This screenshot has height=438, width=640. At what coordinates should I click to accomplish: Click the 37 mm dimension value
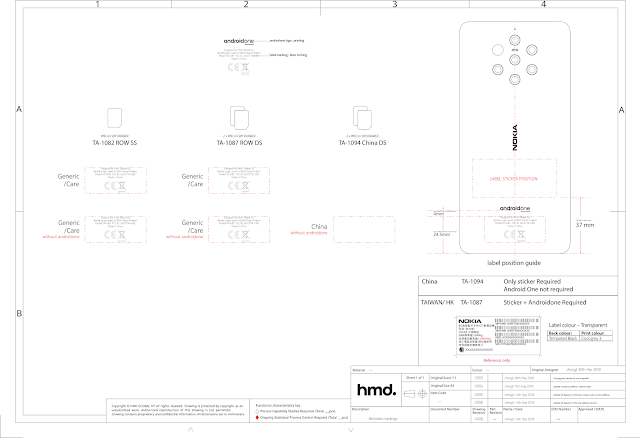coord(585,225)
